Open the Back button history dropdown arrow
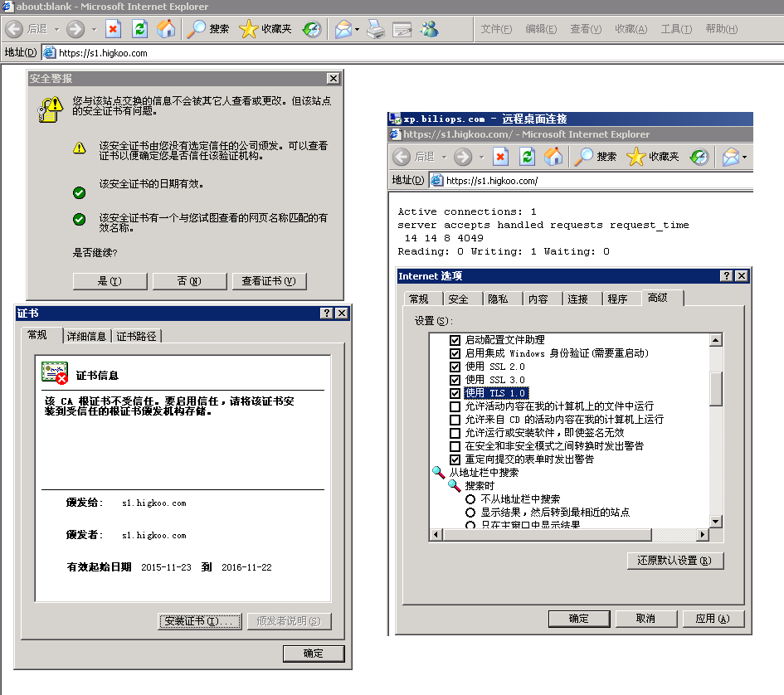 [56, 29]
